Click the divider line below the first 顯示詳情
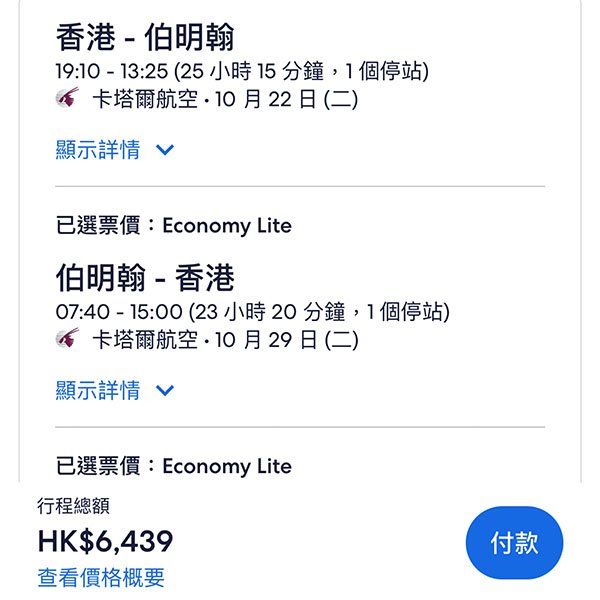Viewport: 600px width, 600px height. point(300,186)
